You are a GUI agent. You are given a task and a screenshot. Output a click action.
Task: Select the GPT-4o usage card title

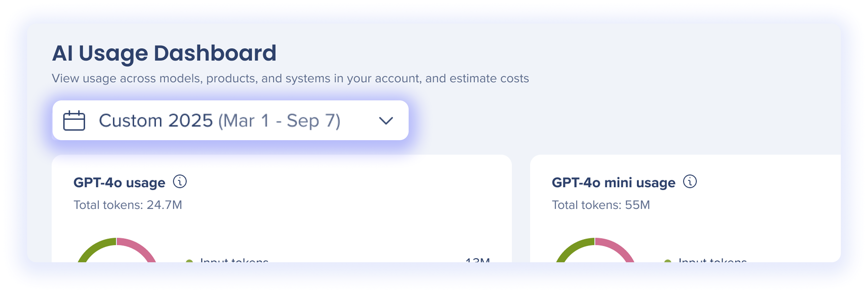tap(119, 183)
